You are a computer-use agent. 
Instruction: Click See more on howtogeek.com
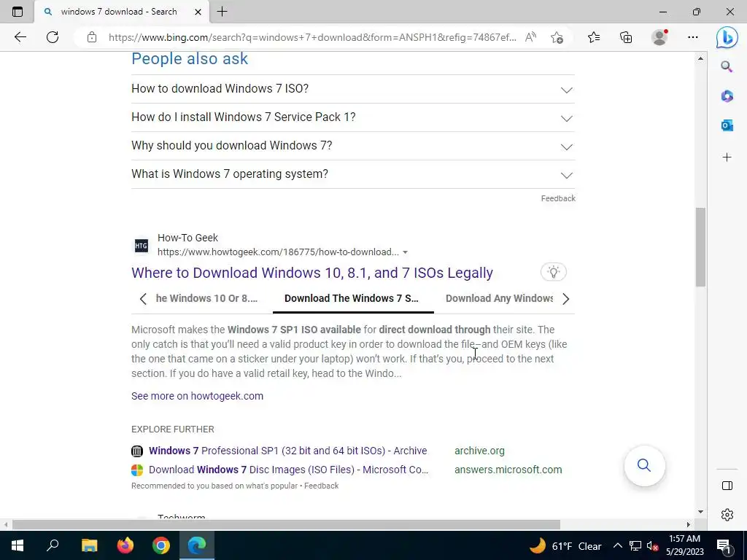197,396
